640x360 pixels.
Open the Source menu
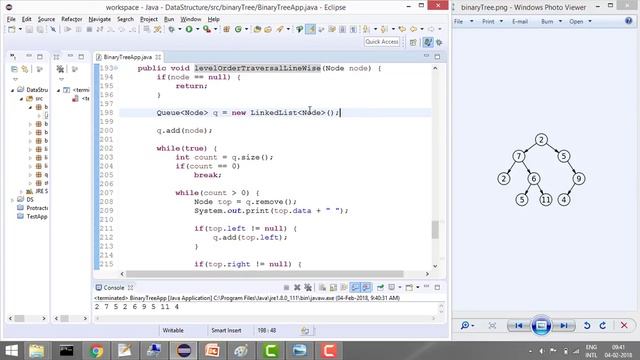tap(46, 19)
